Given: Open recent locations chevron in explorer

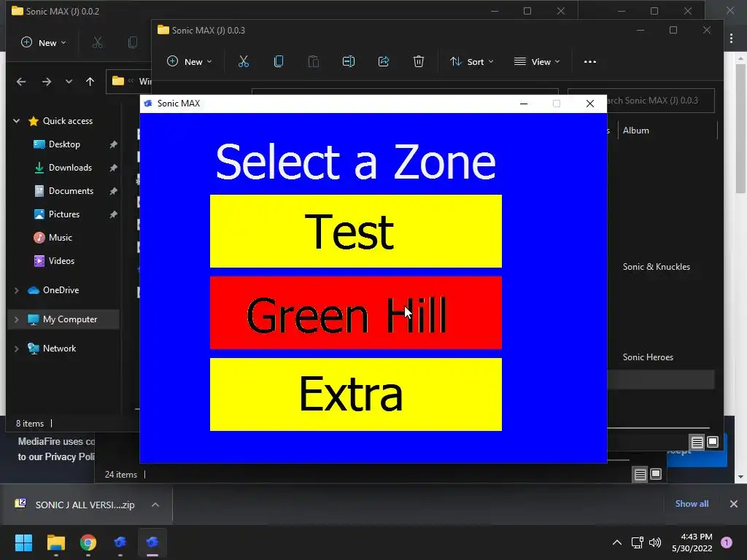Looking at the screenshot, I should pyautogui.click(x=69, y=82).
